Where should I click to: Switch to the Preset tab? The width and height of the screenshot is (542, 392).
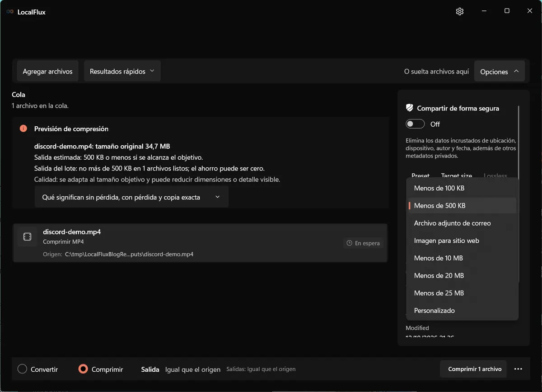pos(421,175)
